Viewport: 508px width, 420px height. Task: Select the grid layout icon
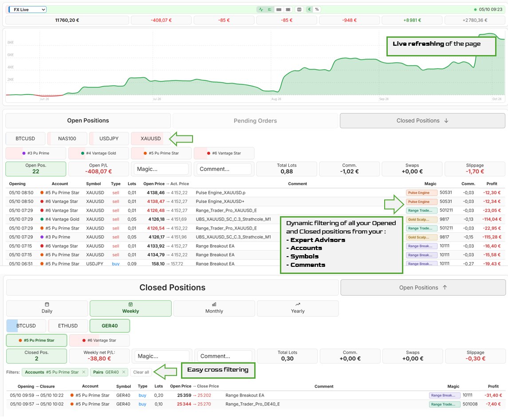[288, 9]
